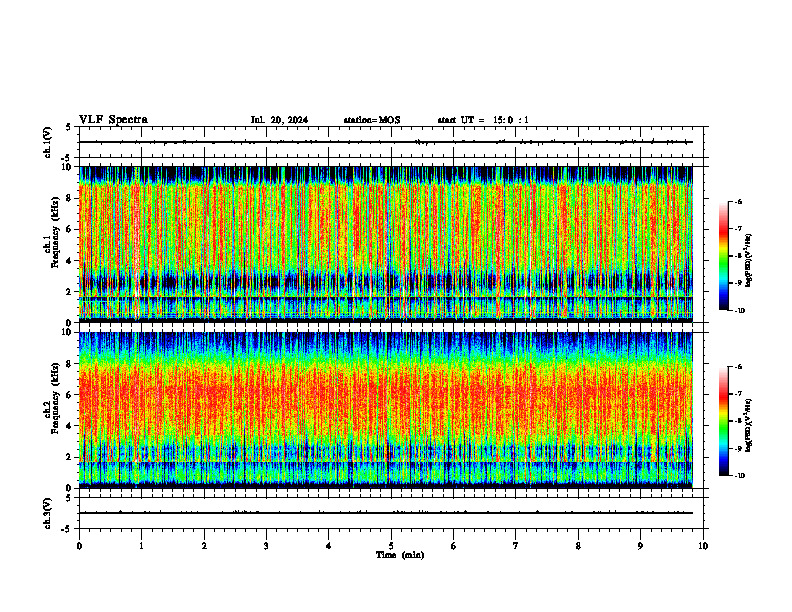Click the "8" kHz tick on ch.2 frequency axis
The height and width of the screenshot is (612, 792).
[x=69, y=364]
